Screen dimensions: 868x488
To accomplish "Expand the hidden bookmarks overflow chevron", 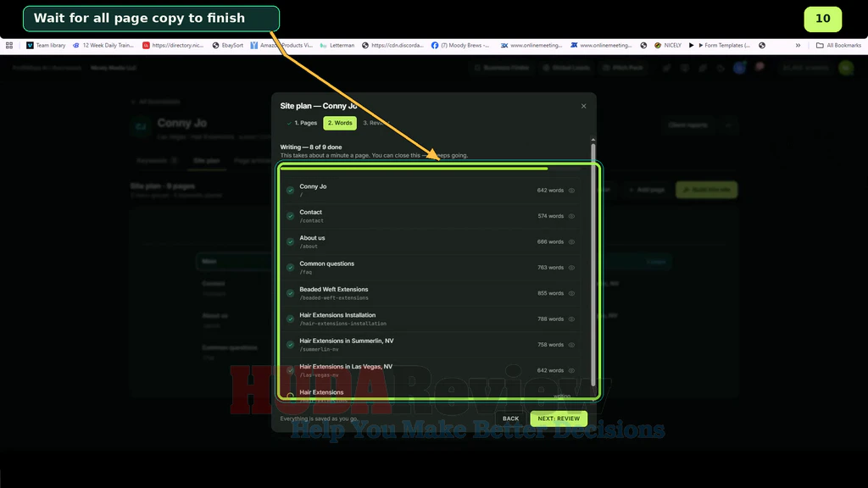I will 798,46.
